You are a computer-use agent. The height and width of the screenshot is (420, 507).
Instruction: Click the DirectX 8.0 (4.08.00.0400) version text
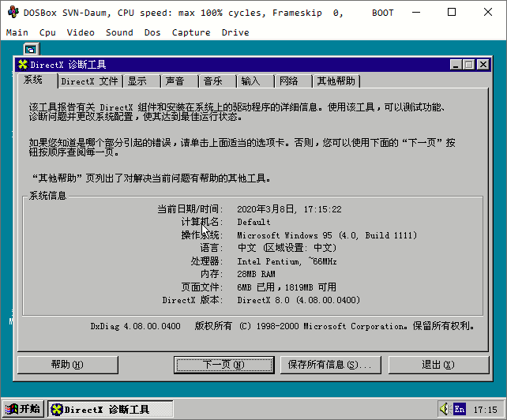pyautogui.click(x=299, y=300)
